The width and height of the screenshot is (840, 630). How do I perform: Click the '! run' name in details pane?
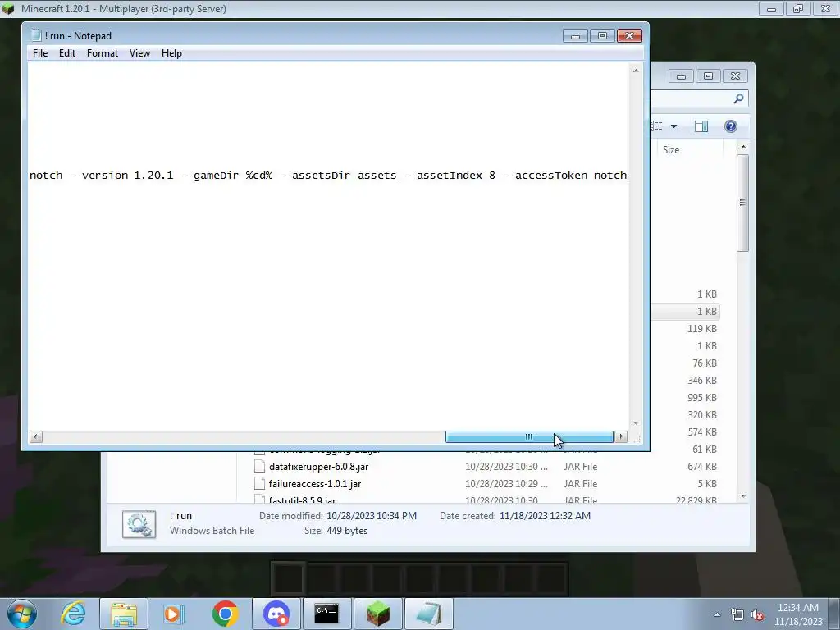click(180, 515)
